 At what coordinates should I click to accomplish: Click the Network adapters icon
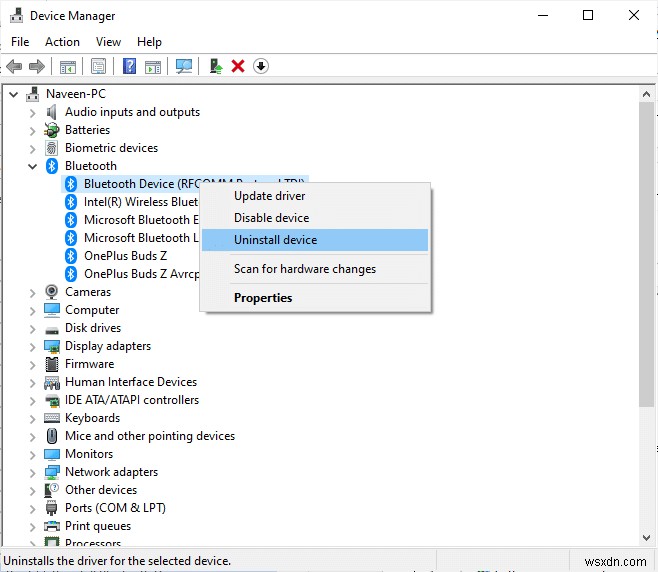pyautogui.click(x=52, y=472)
